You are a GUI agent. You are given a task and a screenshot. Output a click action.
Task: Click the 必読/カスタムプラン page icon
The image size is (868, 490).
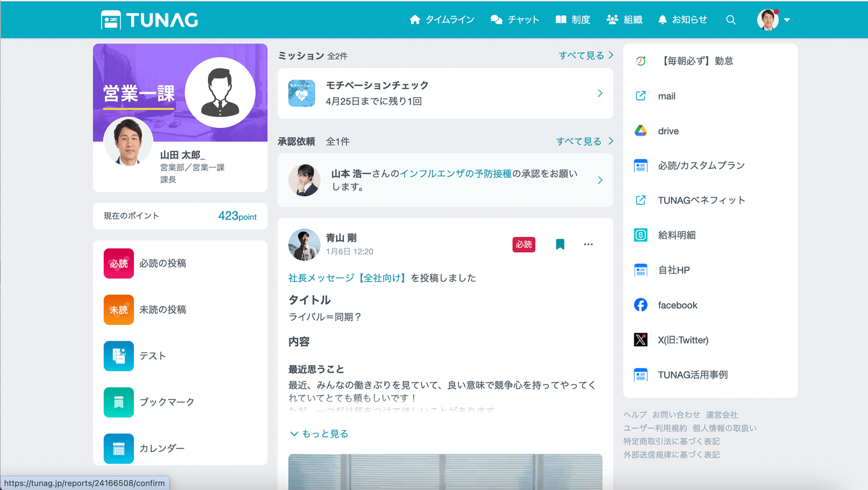641,166
